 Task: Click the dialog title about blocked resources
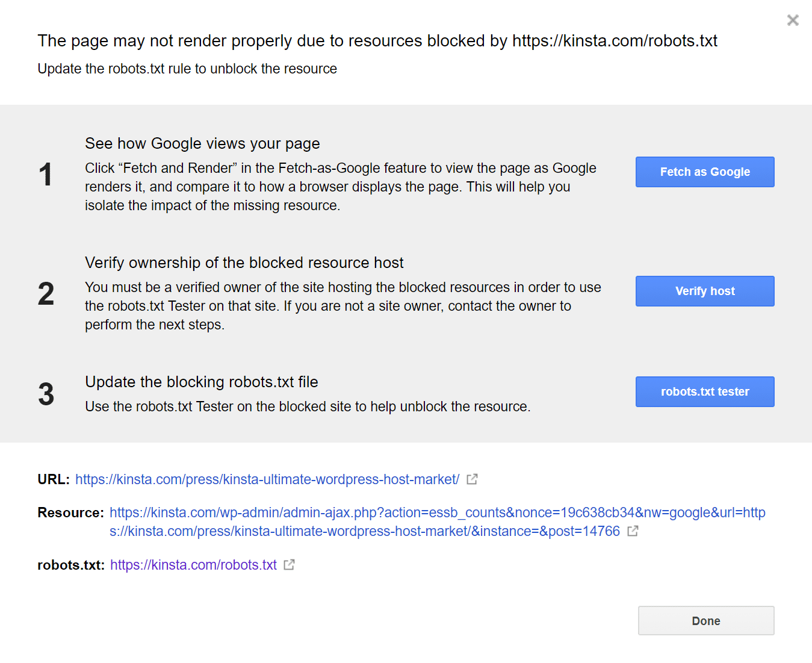[x=377, y=40]
